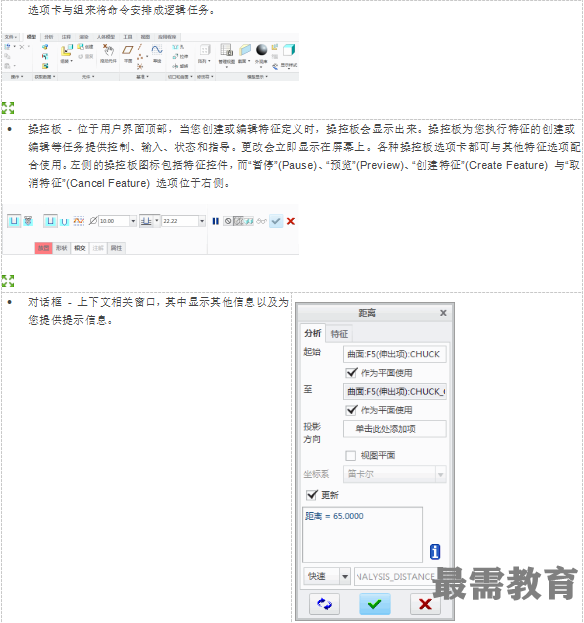The height and width of the screenshot is (623, 584).
Task: Click the 至 reference collector field
Action: coord(394,391)
